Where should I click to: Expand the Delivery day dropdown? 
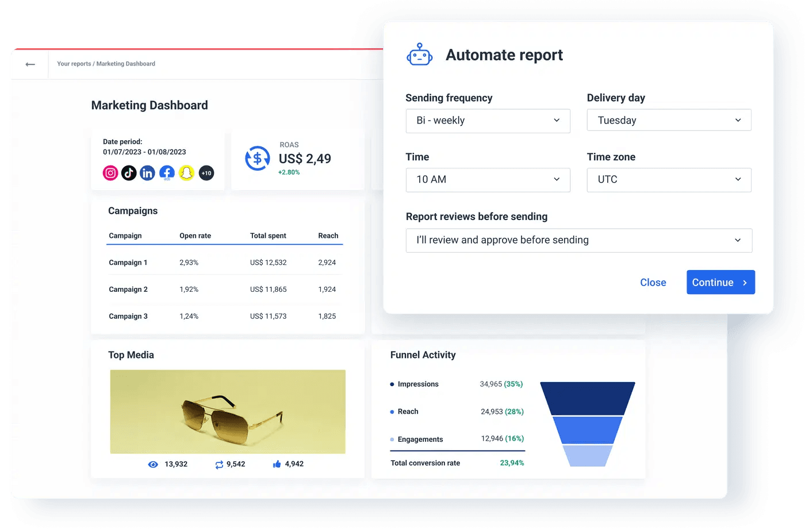tap(669, 120)
